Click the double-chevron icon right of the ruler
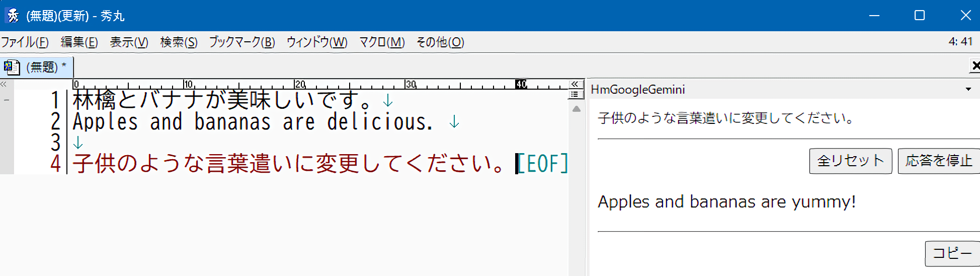The image size is (980, 276). pyautogui.click(x=575, y=84)
